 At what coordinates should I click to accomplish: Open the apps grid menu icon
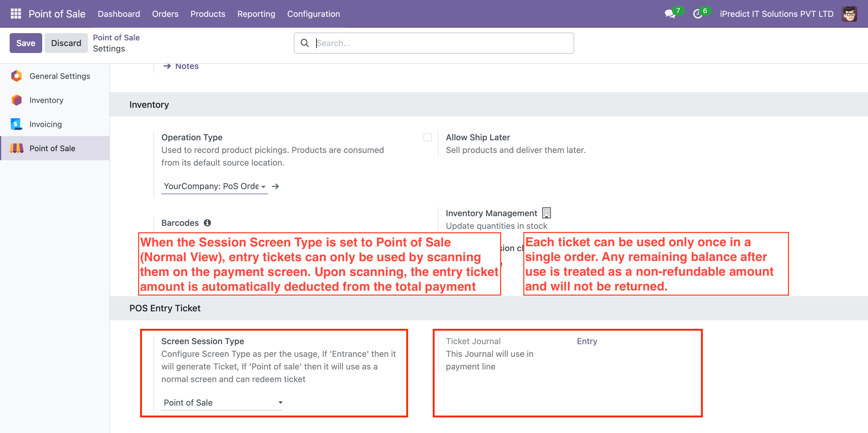coord(16,14)
